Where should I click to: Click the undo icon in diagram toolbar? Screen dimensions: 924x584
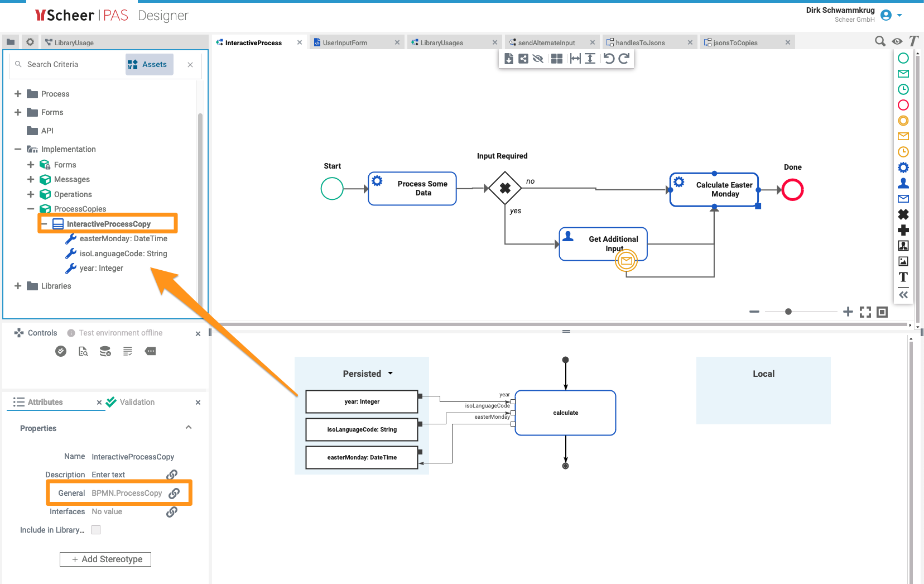point(609,59)
